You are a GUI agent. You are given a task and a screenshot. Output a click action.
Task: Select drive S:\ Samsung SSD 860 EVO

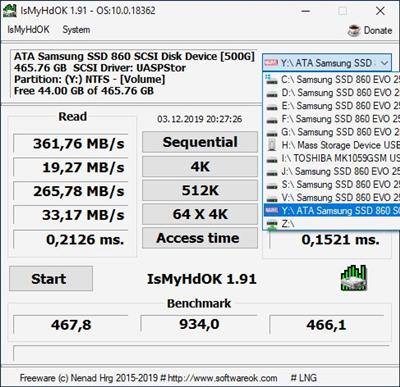(332, 184)
